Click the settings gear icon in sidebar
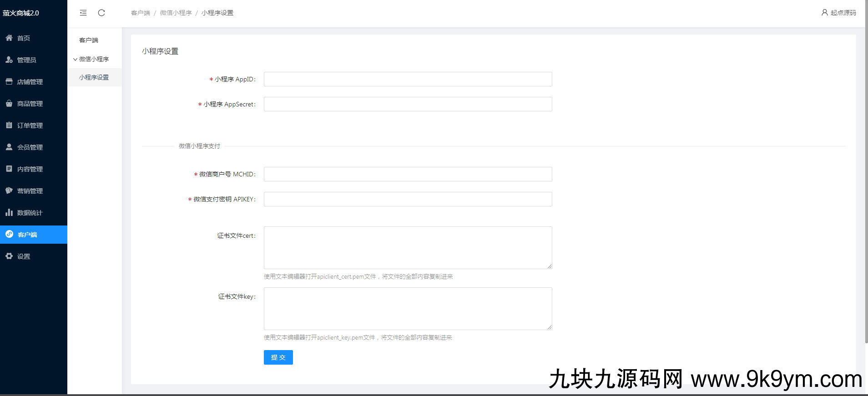The width and height of the screenshot is (868, 396). pos(9,256)
